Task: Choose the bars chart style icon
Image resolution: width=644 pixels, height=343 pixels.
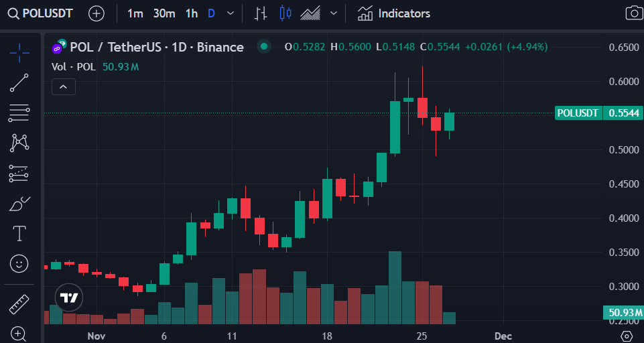Action: (x=261, y=13)
